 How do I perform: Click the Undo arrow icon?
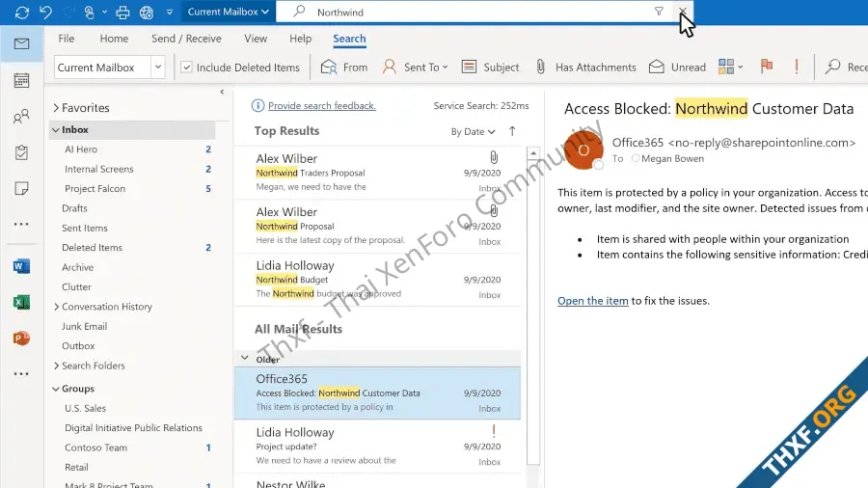tap(46, 12)
